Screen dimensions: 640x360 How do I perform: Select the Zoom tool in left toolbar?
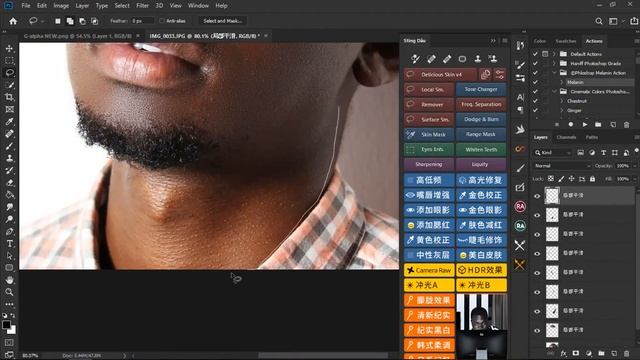coord(9,292)
